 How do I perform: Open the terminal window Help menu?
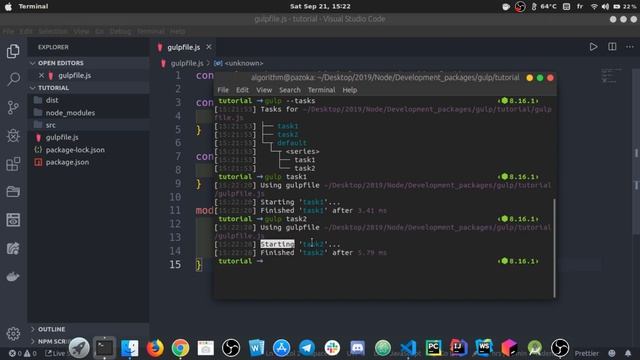(x=349, y=90)
